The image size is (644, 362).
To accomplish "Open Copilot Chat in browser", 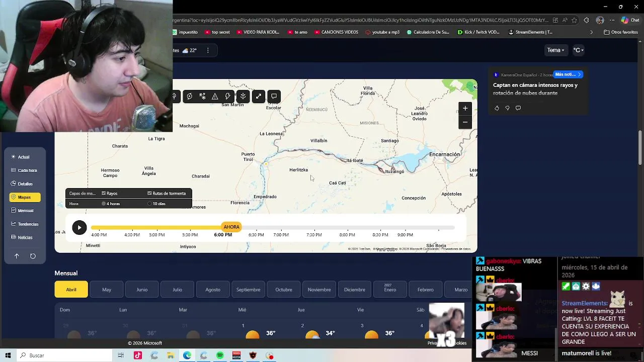I will tap(630, 20).
